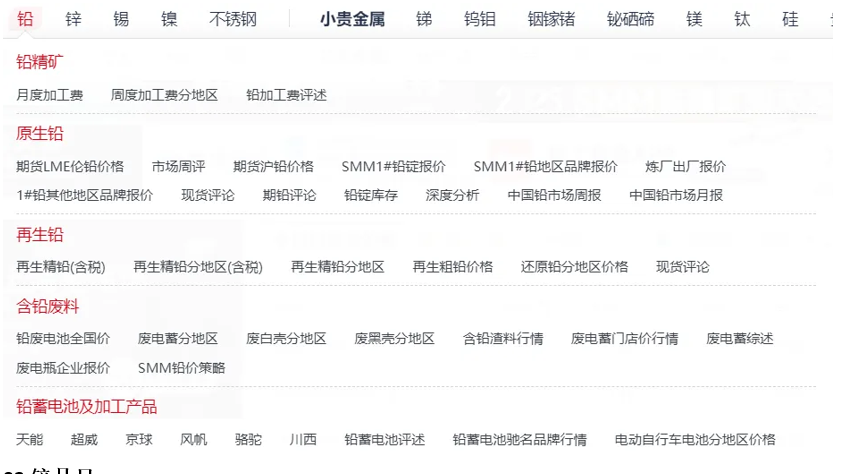
Task: Open 铅蓄电池评述 link
Action: click(x=385, y=440)
